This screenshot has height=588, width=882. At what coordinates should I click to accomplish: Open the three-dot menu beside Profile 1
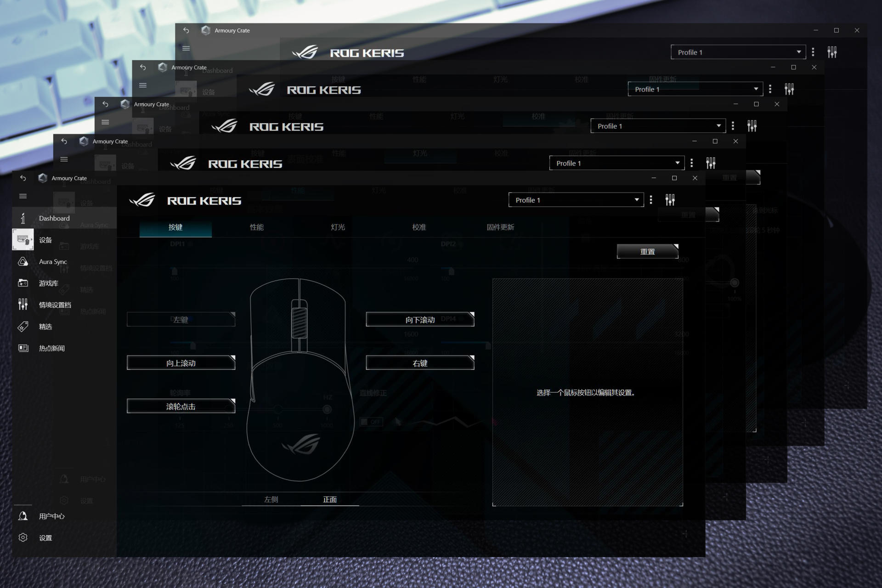[651, 200]
